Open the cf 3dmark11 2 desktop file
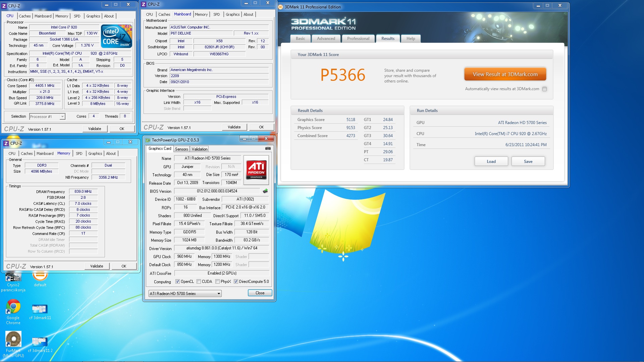The image size is (644, 362). coord(40,342)
